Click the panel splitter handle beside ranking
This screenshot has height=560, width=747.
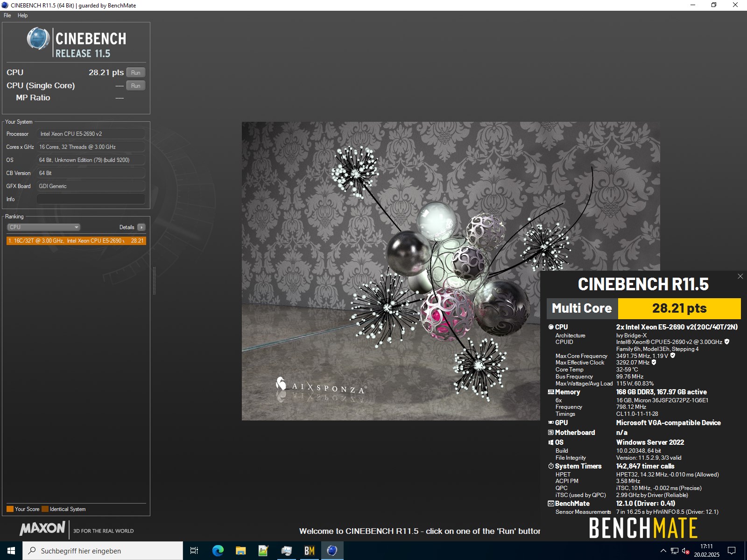coord(154,280)
